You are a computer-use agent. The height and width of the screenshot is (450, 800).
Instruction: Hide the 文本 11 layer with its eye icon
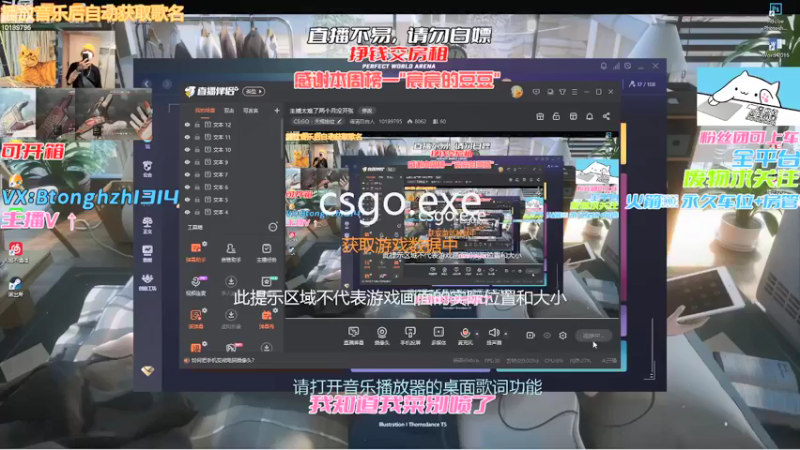tap(187, 137)
